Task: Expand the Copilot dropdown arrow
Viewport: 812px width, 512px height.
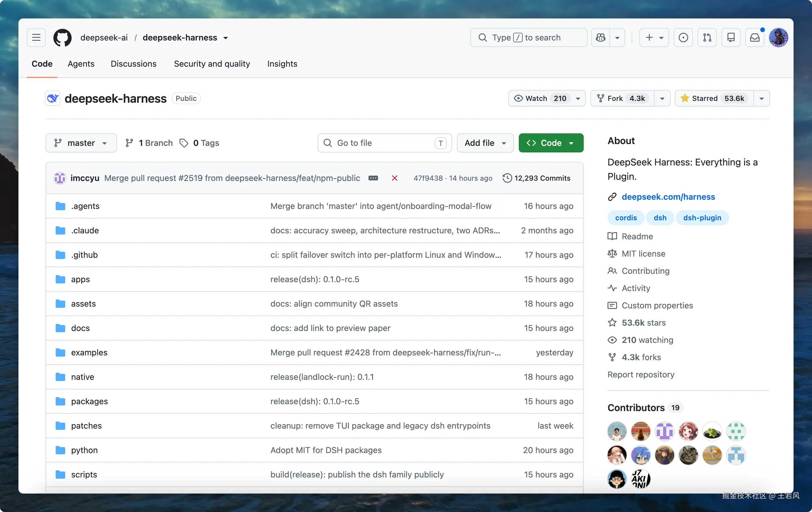Action: [x=617, y=38]
